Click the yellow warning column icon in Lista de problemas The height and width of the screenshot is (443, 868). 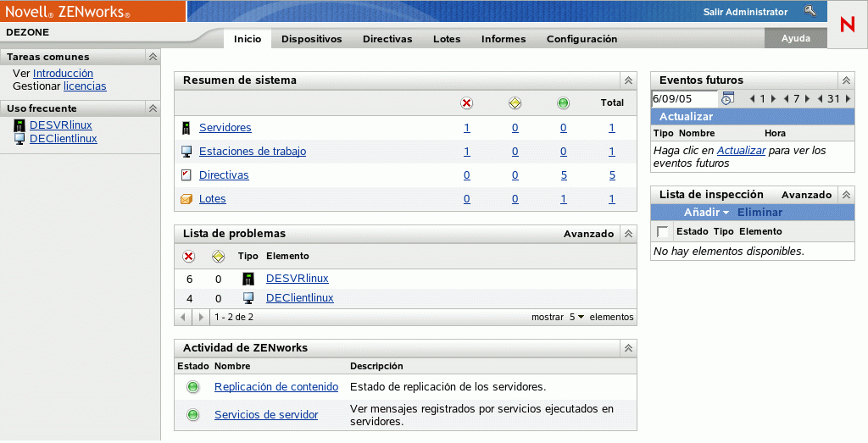(x=218, y=257)
